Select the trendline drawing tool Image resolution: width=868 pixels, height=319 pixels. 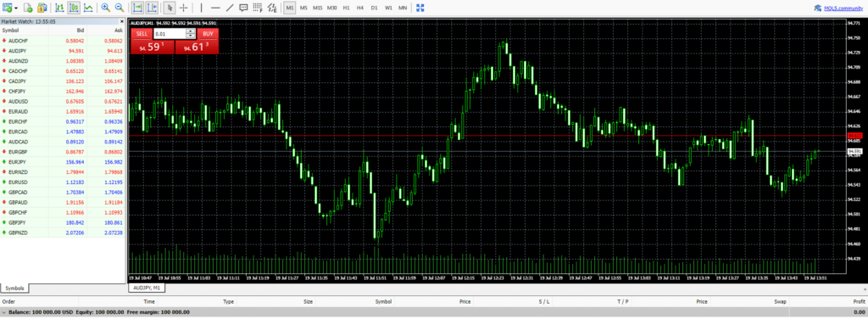point(230,8)
